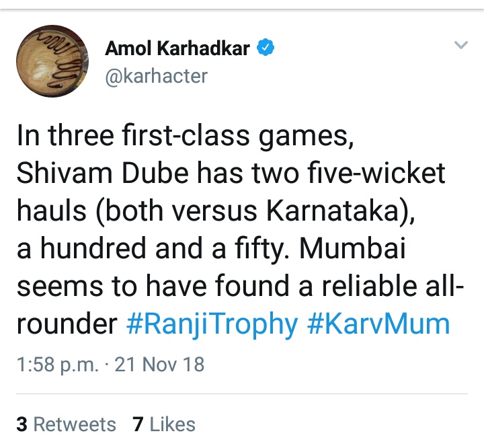The width and height of the screenshot is (484, 448).
Task: Click the 1:58 p.m. timestamp
Action: [58, 365]
